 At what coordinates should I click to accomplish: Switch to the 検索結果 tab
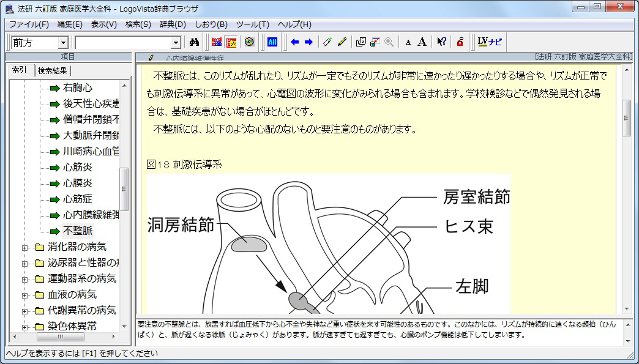(53, 70)
